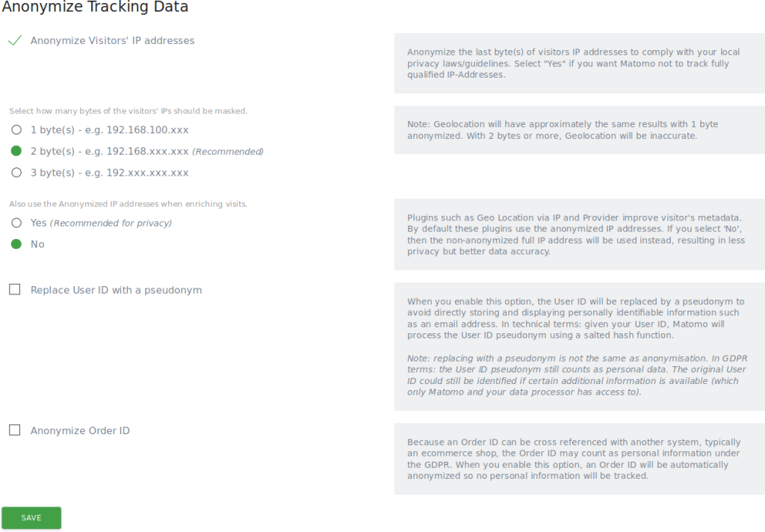Toggle the Anonymize Visitors' IP addresses setting

point(15,40)
